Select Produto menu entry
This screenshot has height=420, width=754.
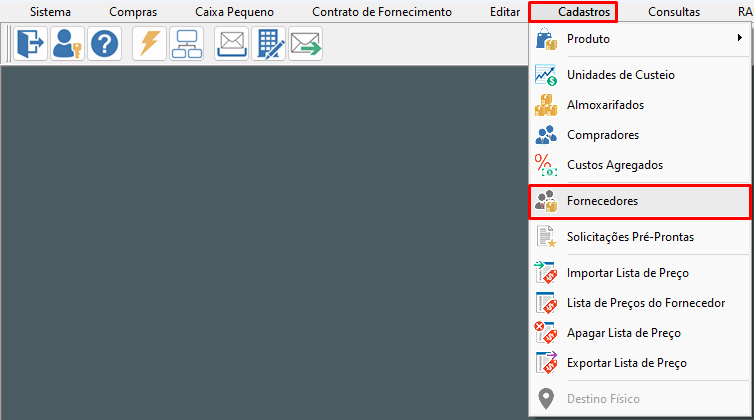pyautogui.click(x=640, y=39)
